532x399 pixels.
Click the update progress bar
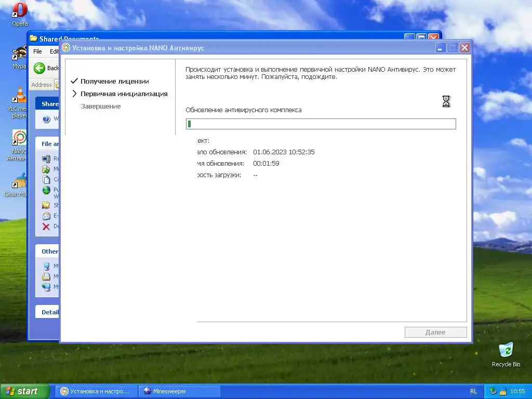tap(321, 124)
